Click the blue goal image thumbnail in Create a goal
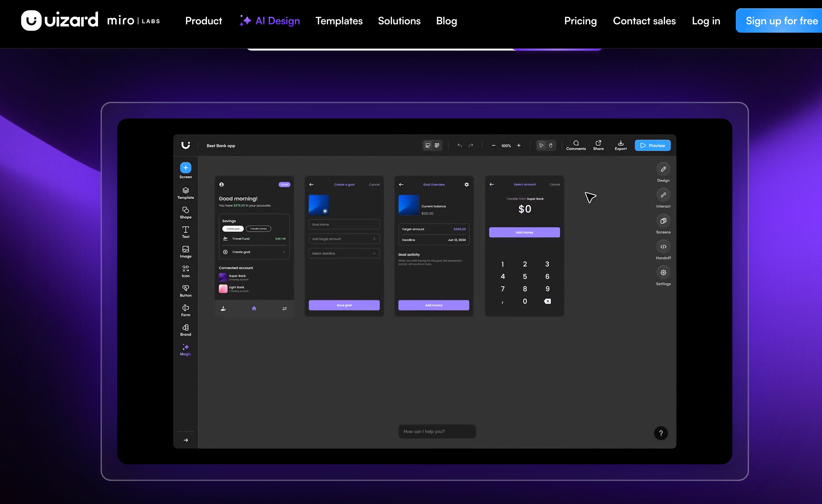 tap(319, 205)
